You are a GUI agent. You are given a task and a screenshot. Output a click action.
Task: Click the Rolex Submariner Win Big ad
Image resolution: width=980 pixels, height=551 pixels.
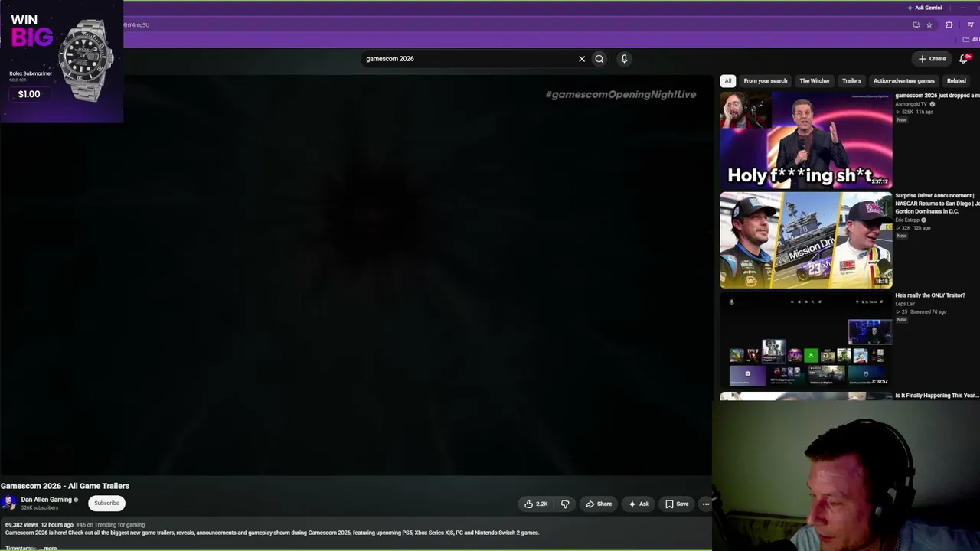61,61
